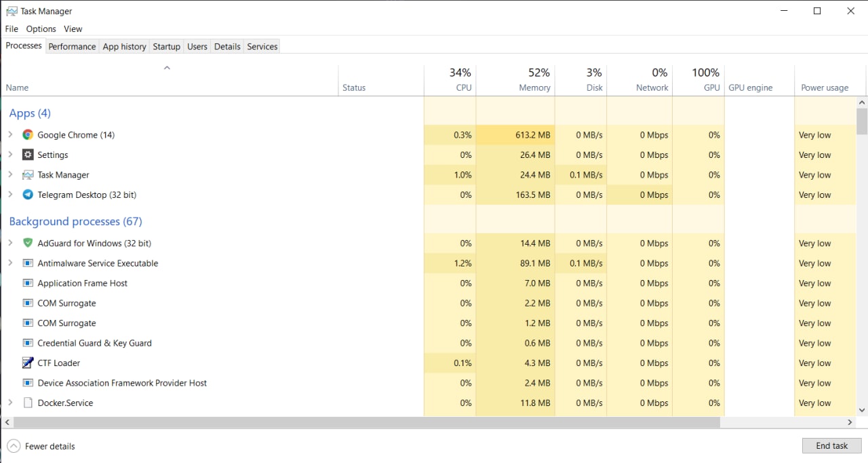This screenshot has height=463, width=868.
Task: Expand Telegram Desktop (32 bit) row
Action: point(10,195)
